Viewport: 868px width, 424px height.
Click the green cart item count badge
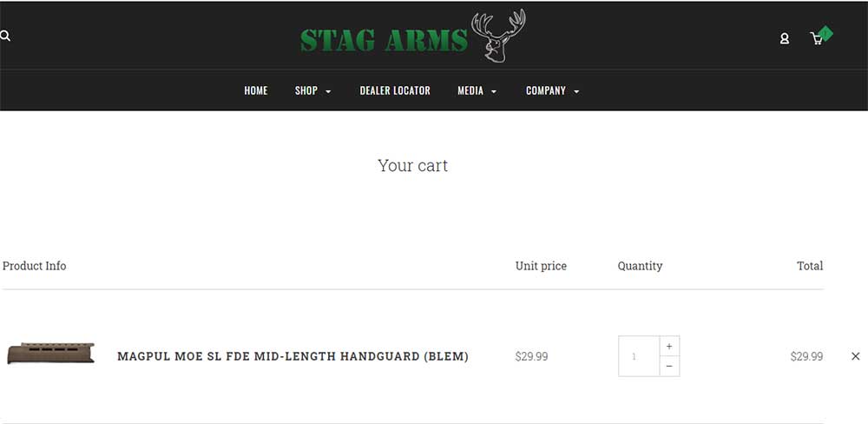click(825, 33)
